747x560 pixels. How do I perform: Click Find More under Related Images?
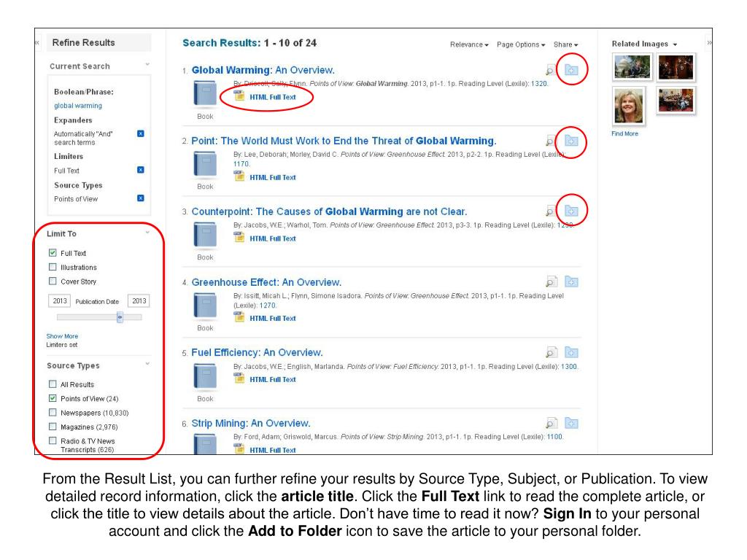624,134
